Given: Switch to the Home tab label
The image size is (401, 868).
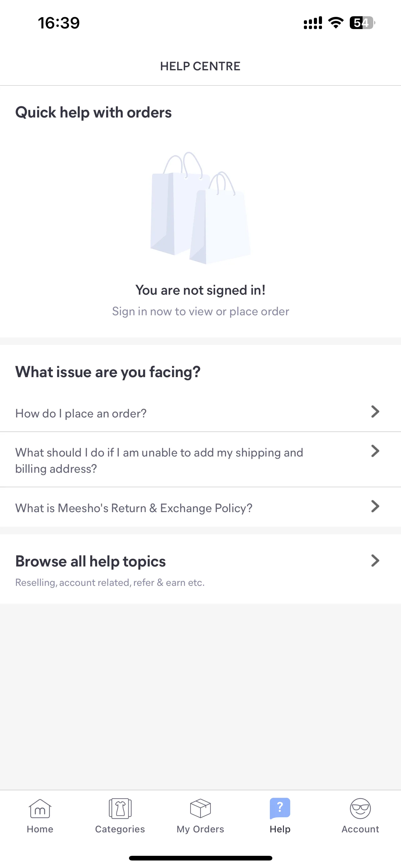Looking at the screenshot, I should click(x=40, y=829).
